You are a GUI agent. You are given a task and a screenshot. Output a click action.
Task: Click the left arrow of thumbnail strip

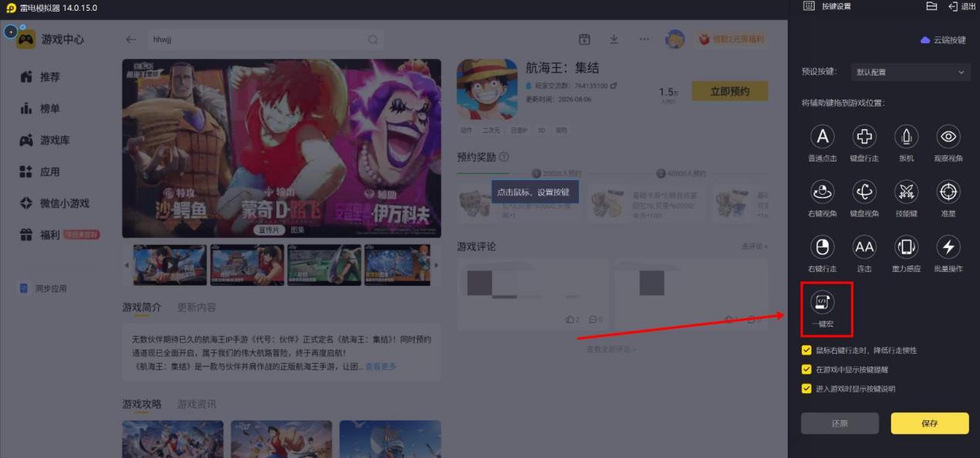pos(127,266)
